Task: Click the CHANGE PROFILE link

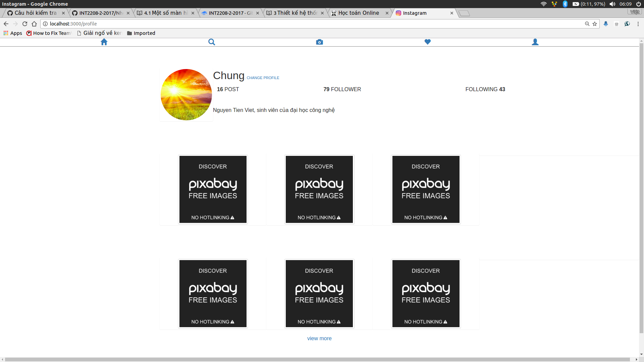Action: coord(263,78)
